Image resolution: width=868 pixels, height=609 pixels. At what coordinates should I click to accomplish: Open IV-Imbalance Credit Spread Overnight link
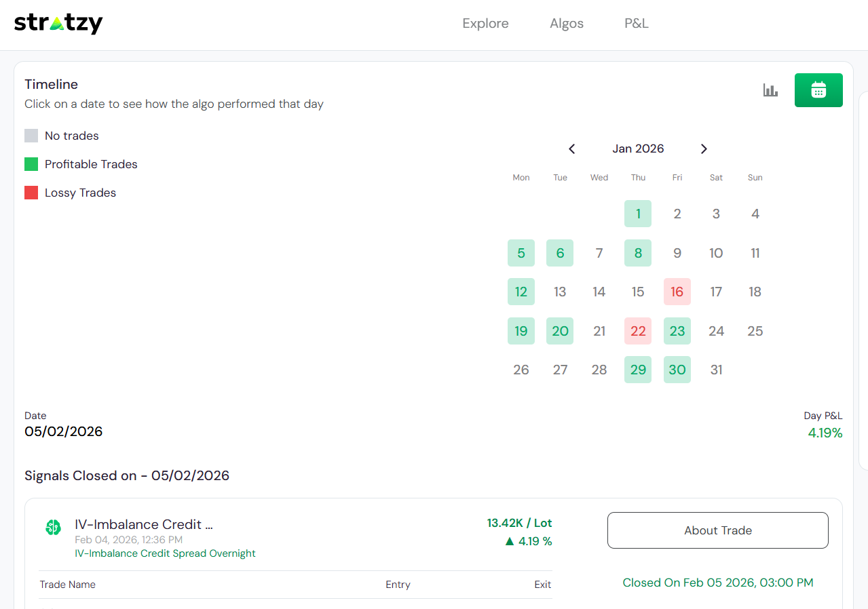[165, 553]
